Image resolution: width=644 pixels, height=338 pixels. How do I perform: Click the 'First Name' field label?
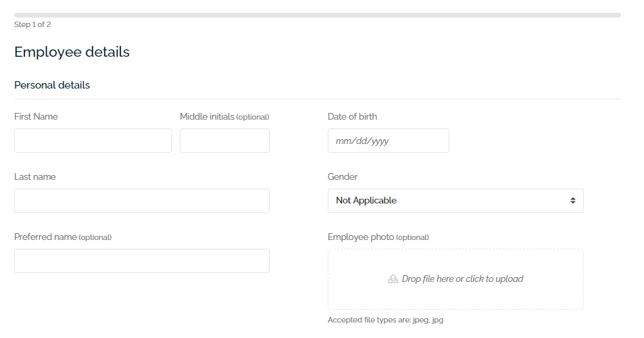tap(36, 116)
